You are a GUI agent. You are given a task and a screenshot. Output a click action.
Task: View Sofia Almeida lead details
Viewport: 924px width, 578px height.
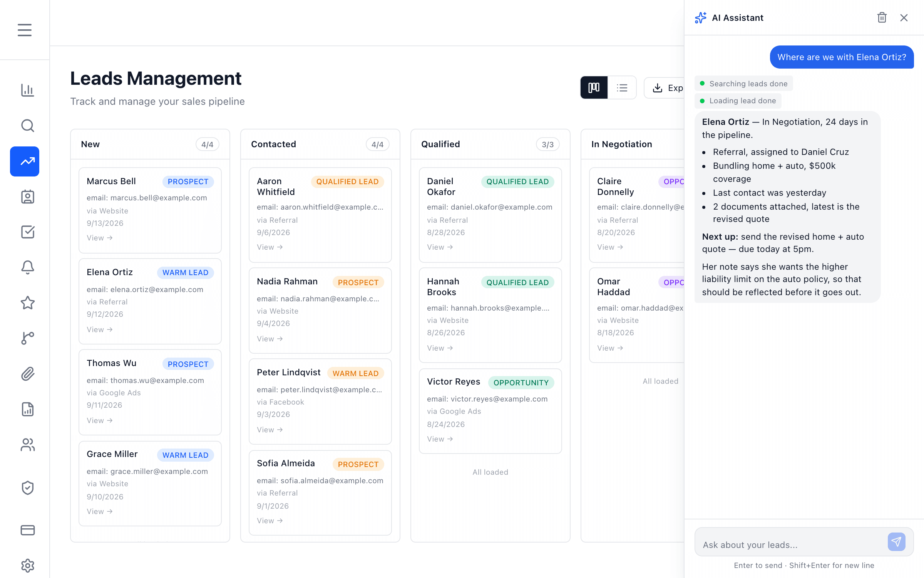[x=269, y=521]
